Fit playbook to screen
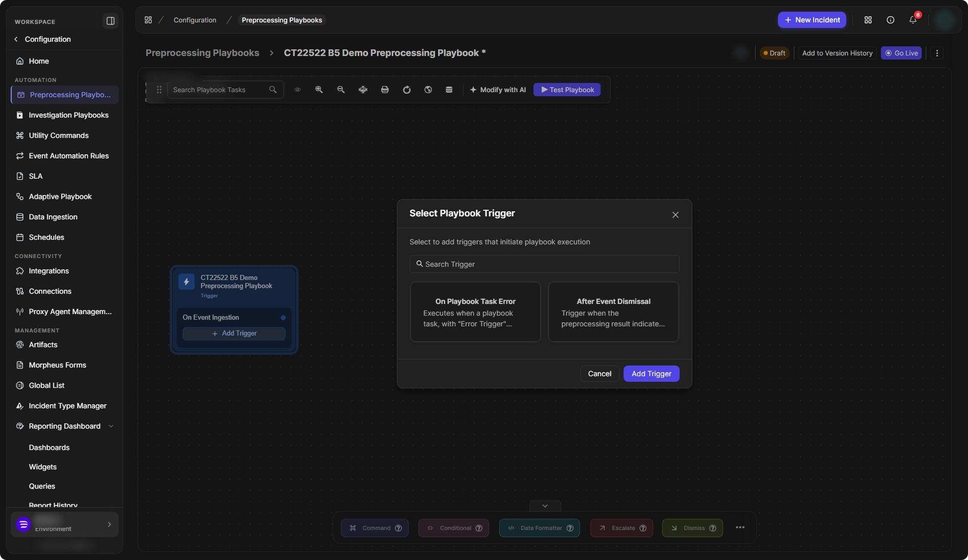This screenshot has width=968, height=560. pos(363,90)
